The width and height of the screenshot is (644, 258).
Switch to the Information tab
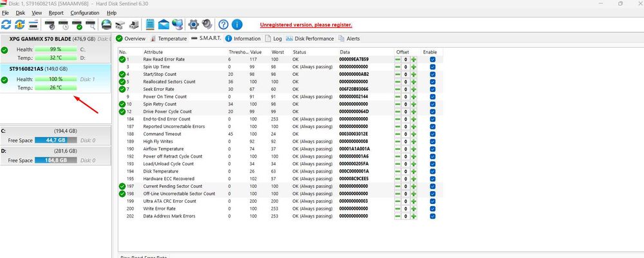[243, 39]
